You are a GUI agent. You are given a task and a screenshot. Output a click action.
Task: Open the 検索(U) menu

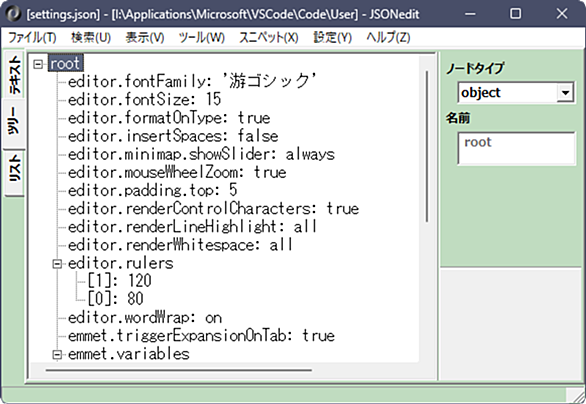point(91,37)
